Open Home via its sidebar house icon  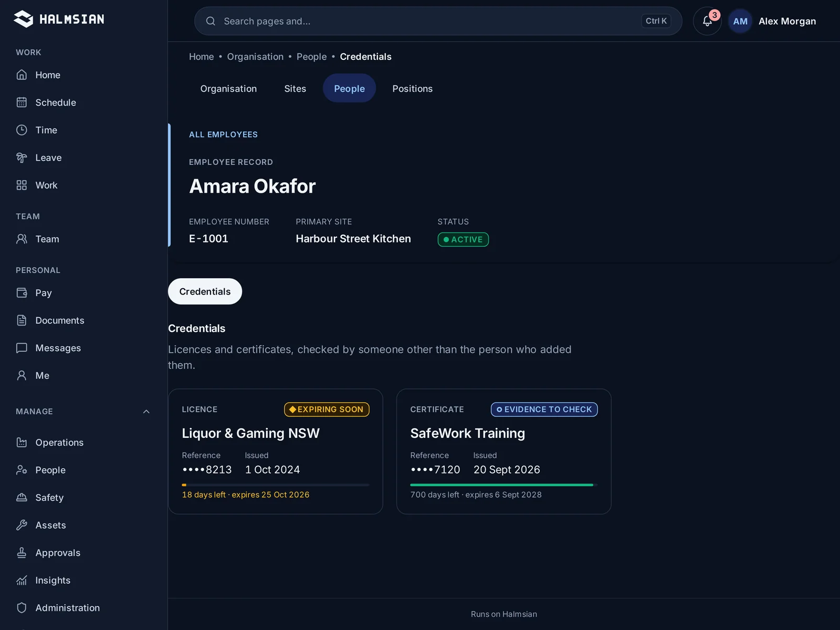coord(22,75)
